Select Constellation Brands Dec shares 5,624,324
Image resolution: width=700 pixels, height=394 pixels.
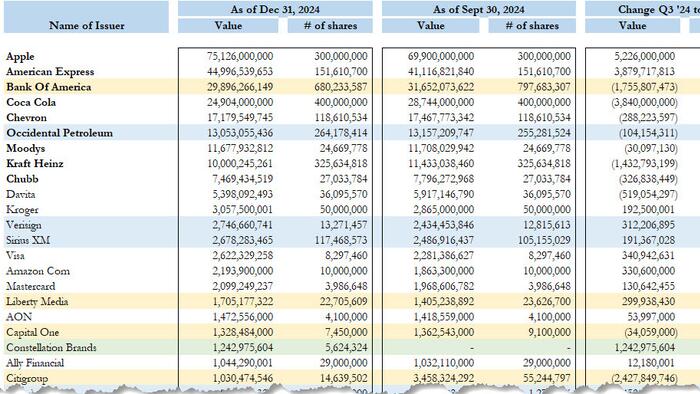pos(346,347)
